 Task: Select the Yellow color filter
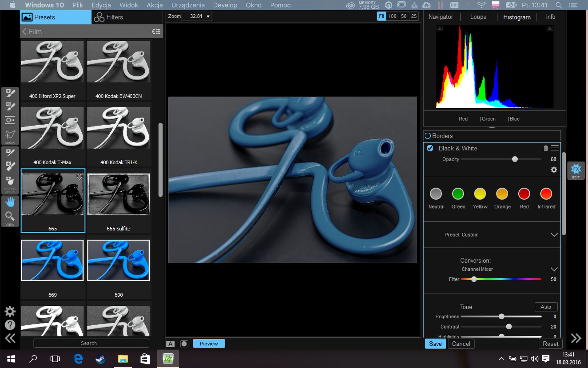[480, 194]
